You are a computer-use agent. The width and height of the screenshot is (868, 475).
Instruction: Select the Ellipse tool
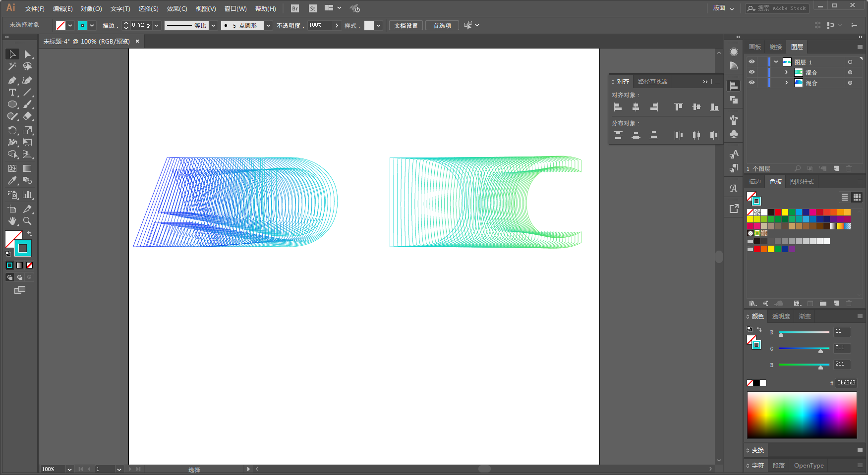(x=12, y=105)
